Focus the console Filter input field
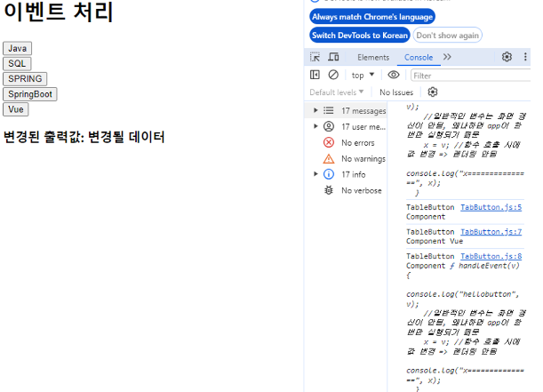Image resolution: width=543 pixels, height=392 pixels. (x=471, y=76)
